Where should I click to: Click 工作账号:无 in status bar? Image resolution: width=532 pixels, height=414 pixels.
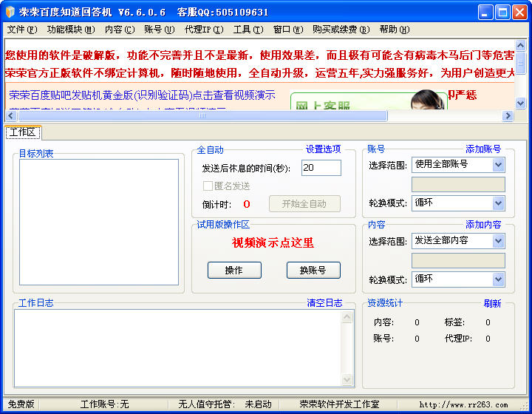104,404
